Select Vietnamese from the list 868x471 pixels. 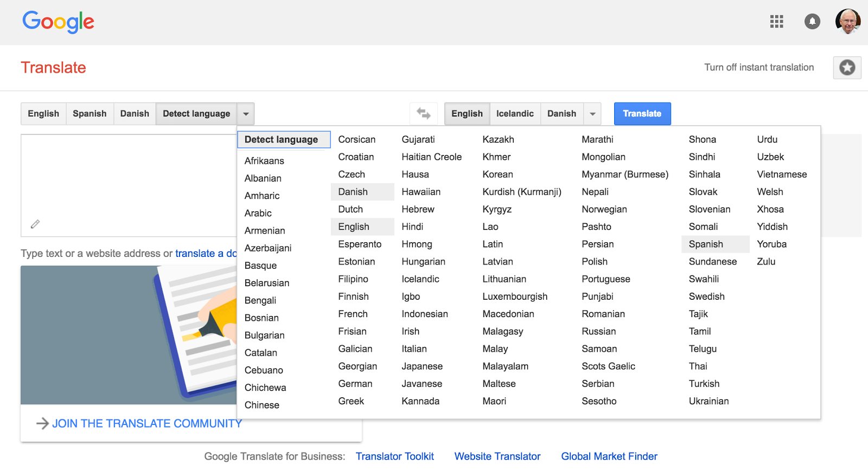click(x=782, y=175)
